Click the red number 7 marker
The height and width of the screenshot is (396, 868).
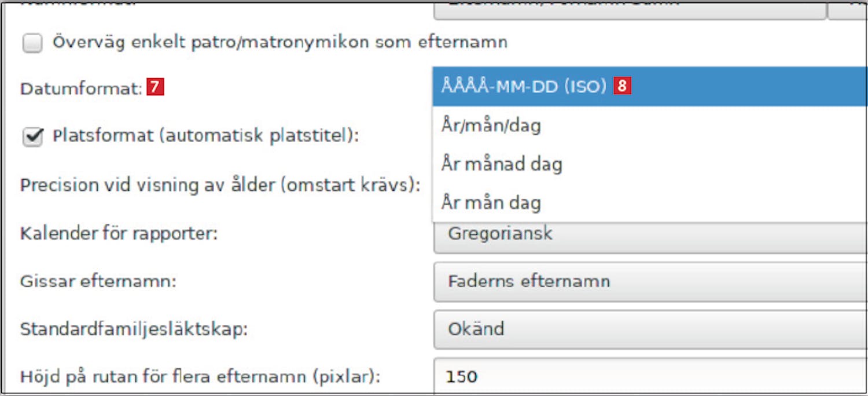click(155, 88)
